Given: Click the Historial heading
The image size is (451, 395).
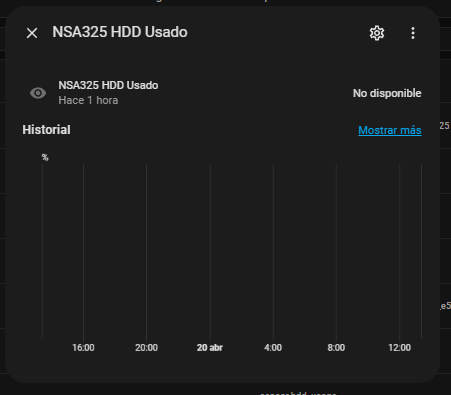Looking at the screenshot, I should click(x=46, y=130).
